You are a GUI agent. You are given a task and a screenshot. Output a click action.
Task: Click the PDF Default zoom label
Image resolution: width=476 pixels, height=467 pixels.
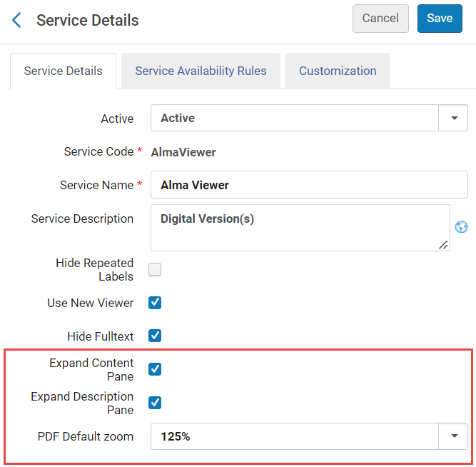coord(86,436)
